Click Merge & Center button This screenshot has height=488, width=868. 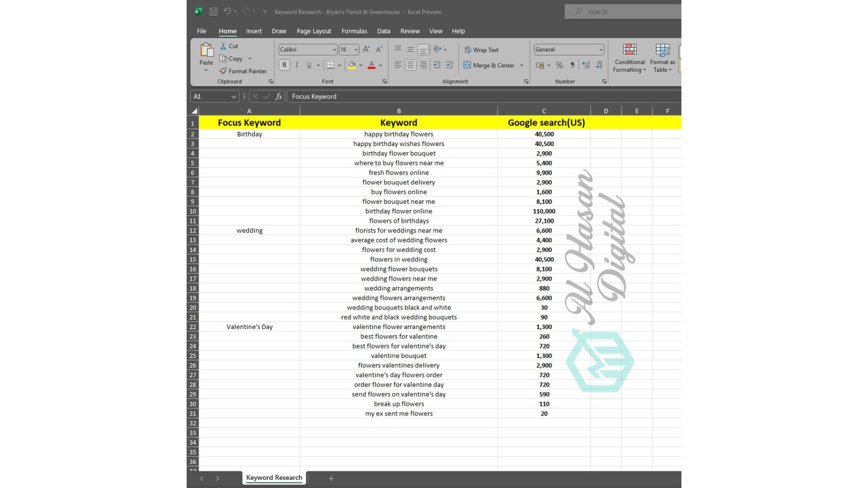[x=489, y=65]
